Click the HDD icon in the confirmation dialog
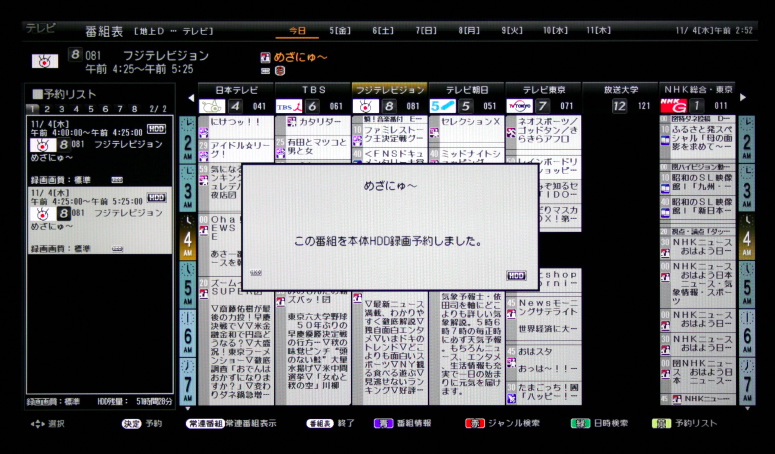This screenshot has width=775, height=454. [x=516, y=276]
